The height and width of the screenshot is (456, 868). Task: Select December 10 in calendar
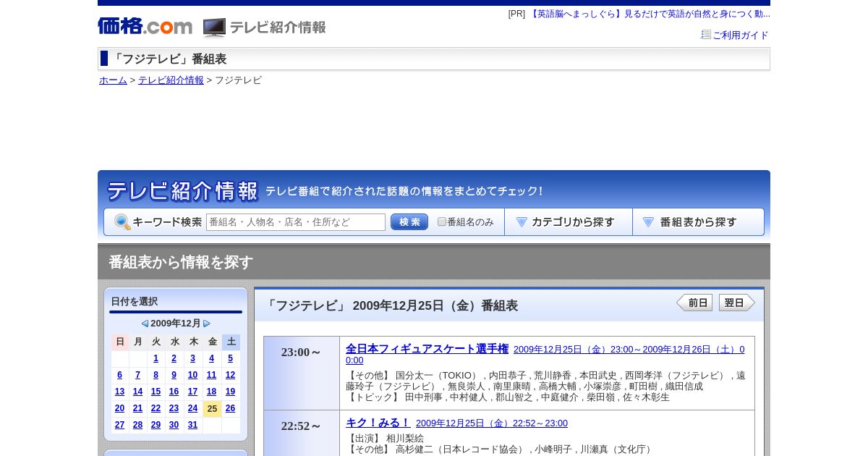[x=192, y=375]
